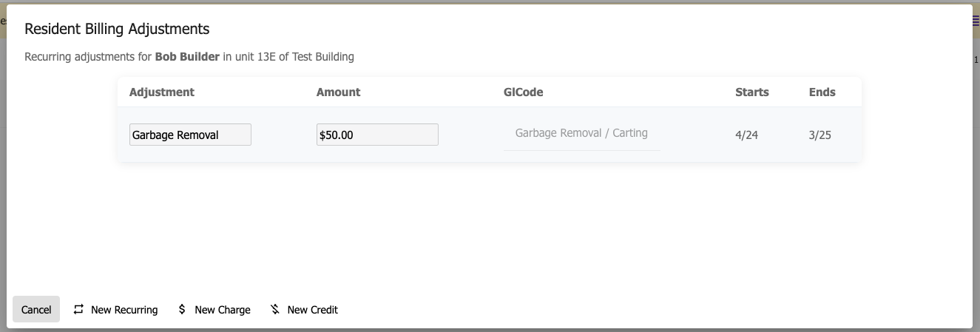Click the Resident Billing Adjustments title
980x332 pixels.
click(x=117, y=29)
